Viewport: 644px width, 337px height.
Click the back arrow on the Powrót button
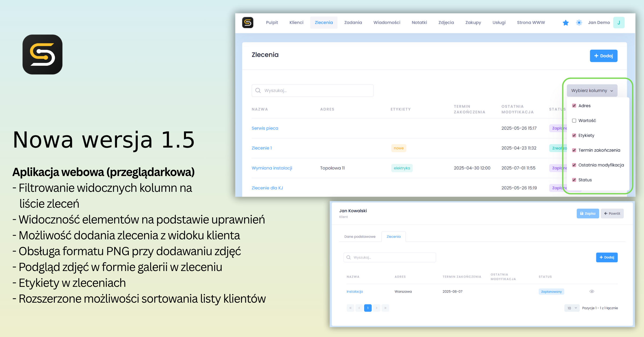[606, 213]
